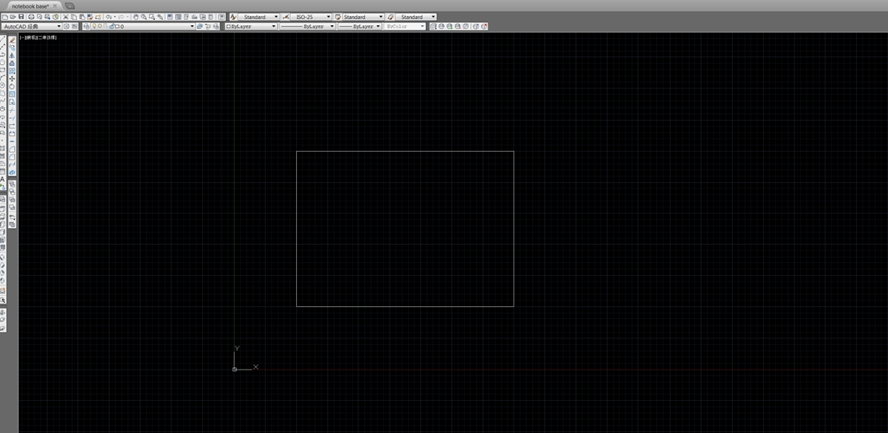Image resolution: width=888 pixels, height=433 pixels.
Task: Open the multileader style Standard dropdown
Action: tap(416, 17)
